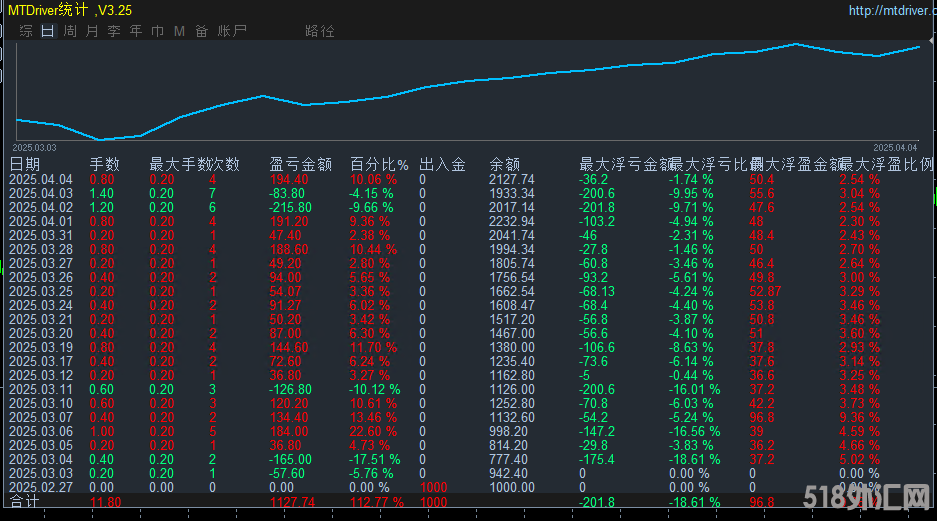Click the 2127.74 balance value
Screen dimensions: 937x521
click(x=512, y=179)
